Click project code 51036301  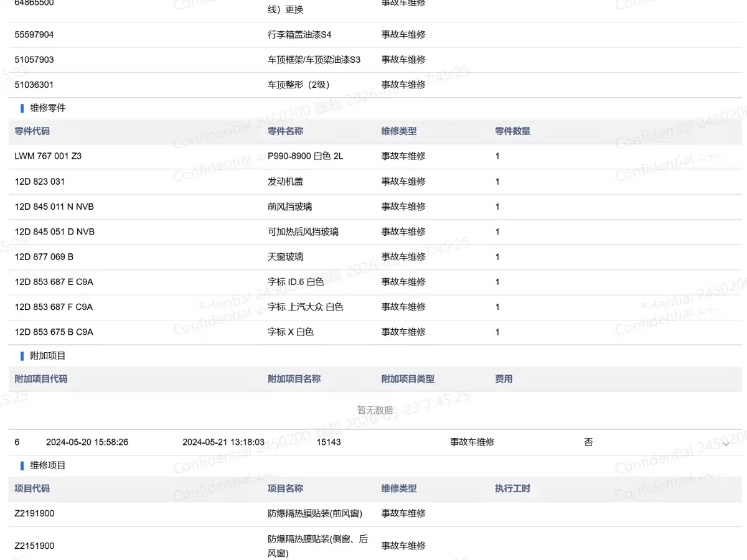click(34, 85)
